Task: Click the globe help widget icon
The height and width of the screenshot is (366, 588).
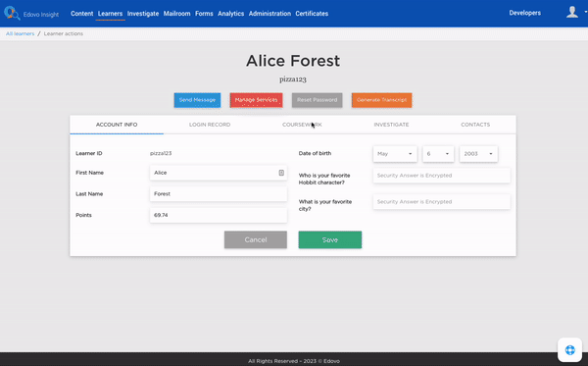Action: pos(570,350)
